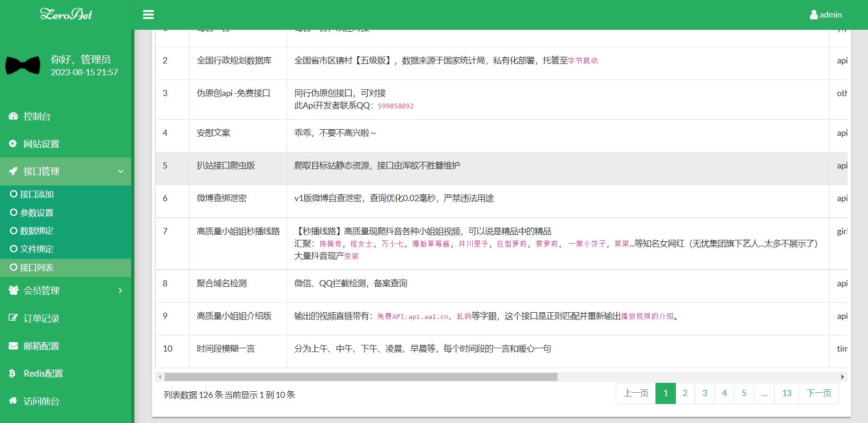Click the 访问前台 home icon

(13, 401)
